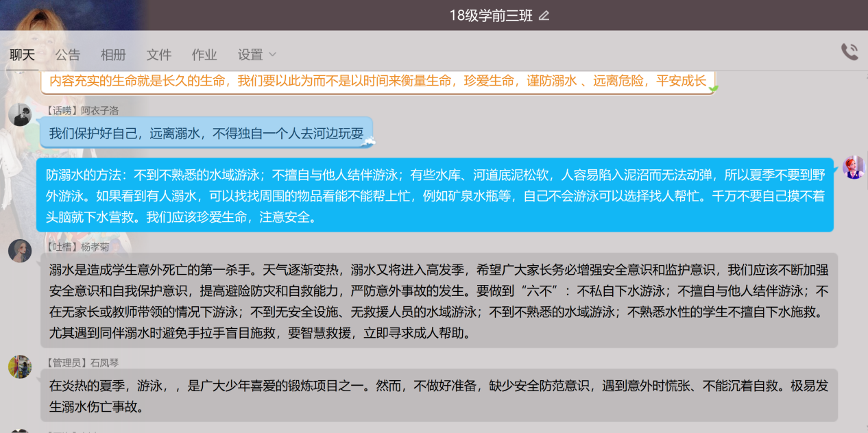
Task: Start a group call with the phone icon
Action: [x=849, y=52]
